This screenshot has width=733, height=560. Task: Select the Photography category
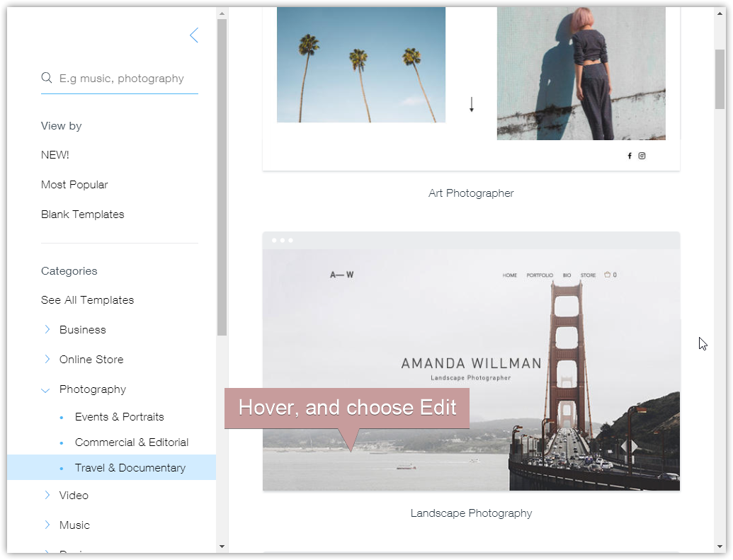(x=93, y=389)
